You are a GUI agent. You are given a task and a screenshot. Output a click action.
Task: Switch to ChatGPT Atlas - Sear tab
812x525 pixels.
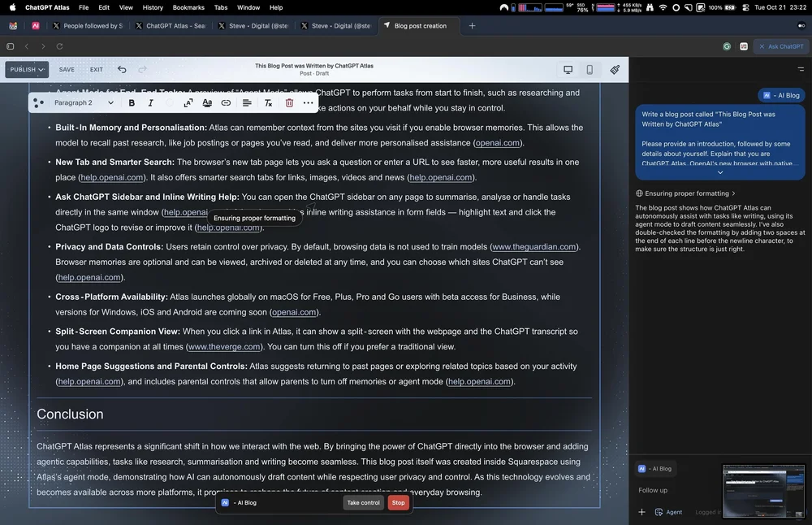(171, 25)
